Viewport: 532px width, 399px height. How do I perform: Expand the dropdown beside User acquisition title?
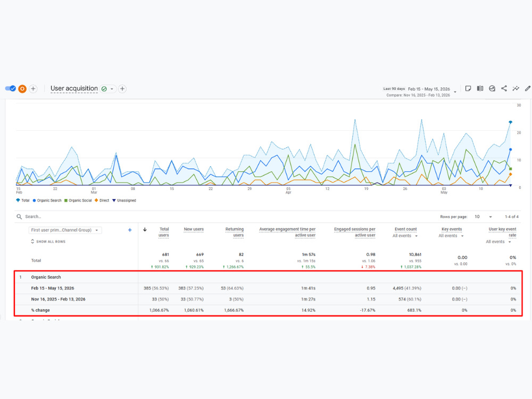tap(112, 89)
